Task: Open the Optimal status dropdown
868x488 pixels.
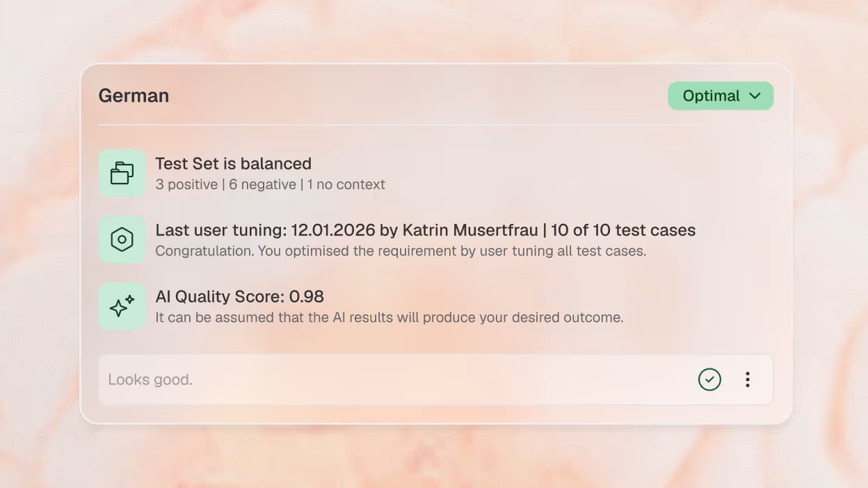Action: tap(721, 96)
